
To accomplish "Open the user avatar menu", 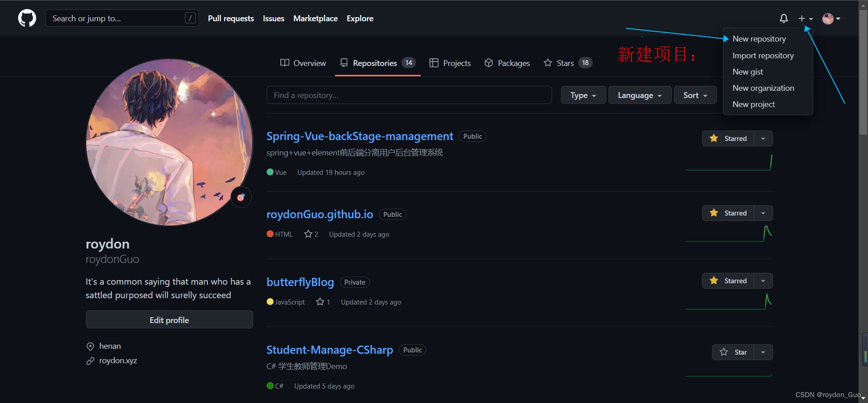I will [x=831, y=19].
